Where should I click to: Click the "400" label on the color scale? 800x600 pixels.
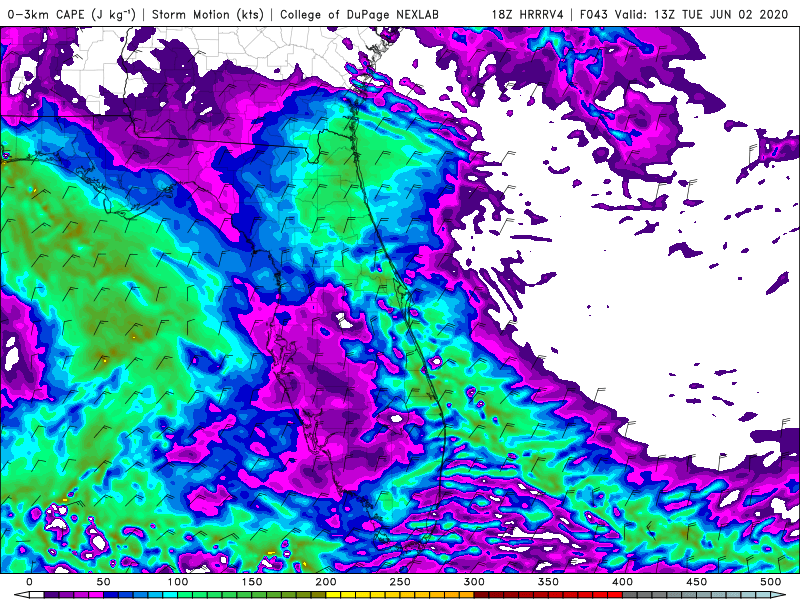(622, 582)
